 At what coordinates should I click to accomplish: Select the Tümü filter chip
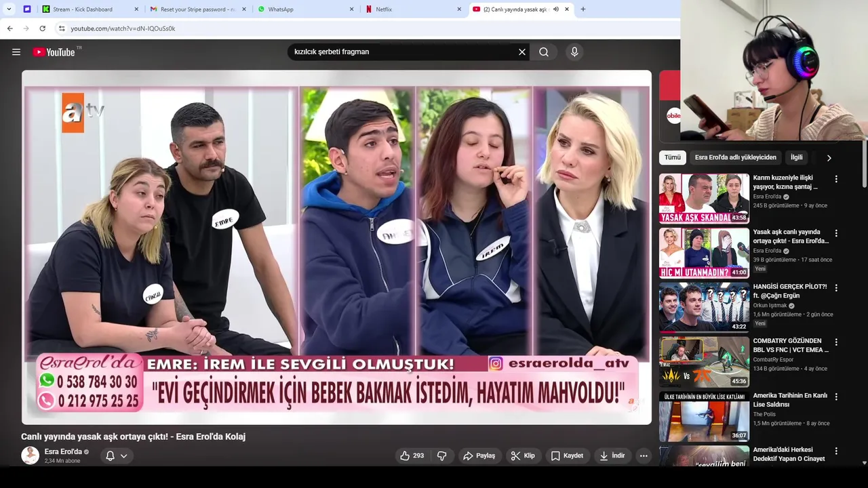pyautogui.click(x=672, y=157)
